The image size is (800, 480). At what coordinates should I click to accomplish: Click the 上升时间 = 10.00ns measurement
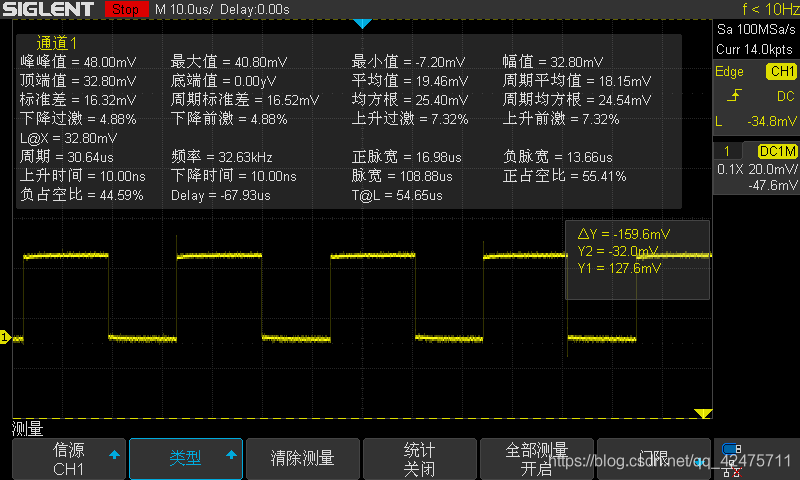tap(83, 176)
